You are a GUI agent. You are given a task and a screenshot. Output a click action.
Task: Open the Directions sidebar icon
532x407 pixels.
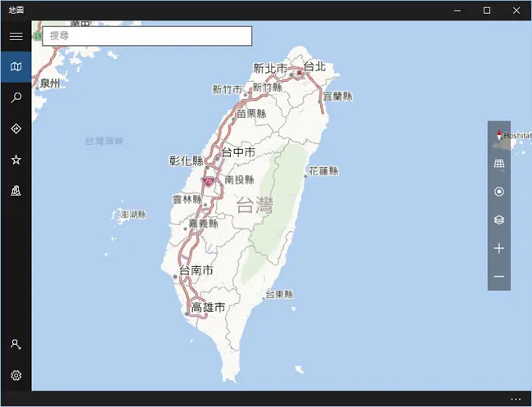(x=16, y=129)
